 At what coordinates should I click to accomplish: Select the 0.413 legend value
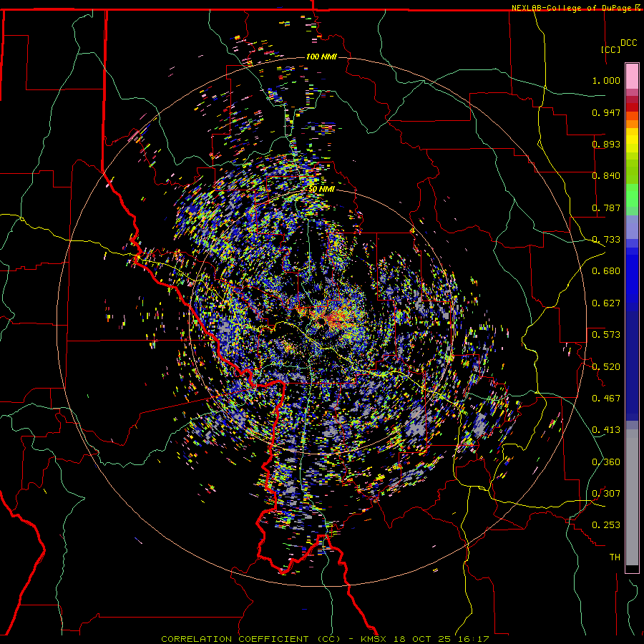606,430
